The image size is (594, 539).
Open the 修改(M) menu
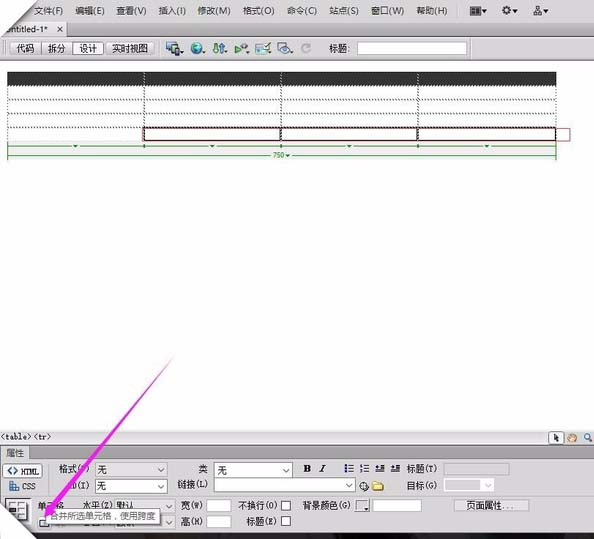coord(214,11)
